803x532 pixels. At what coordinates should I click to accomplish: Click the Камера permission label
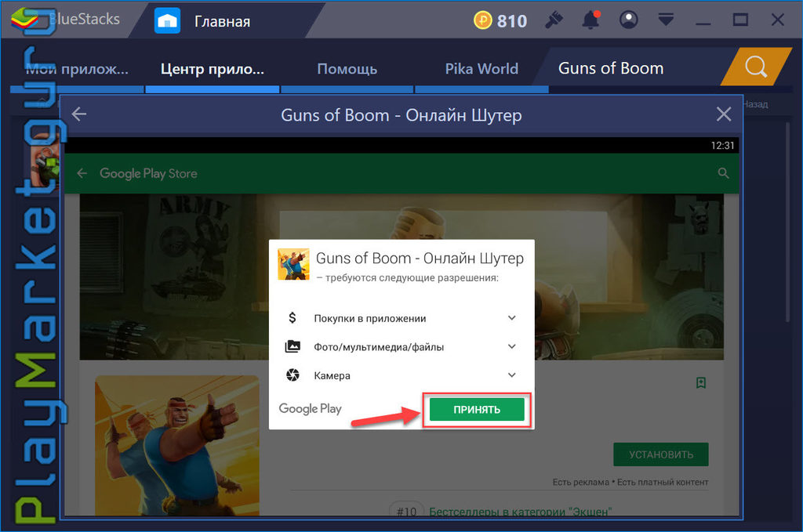[332, 375]
